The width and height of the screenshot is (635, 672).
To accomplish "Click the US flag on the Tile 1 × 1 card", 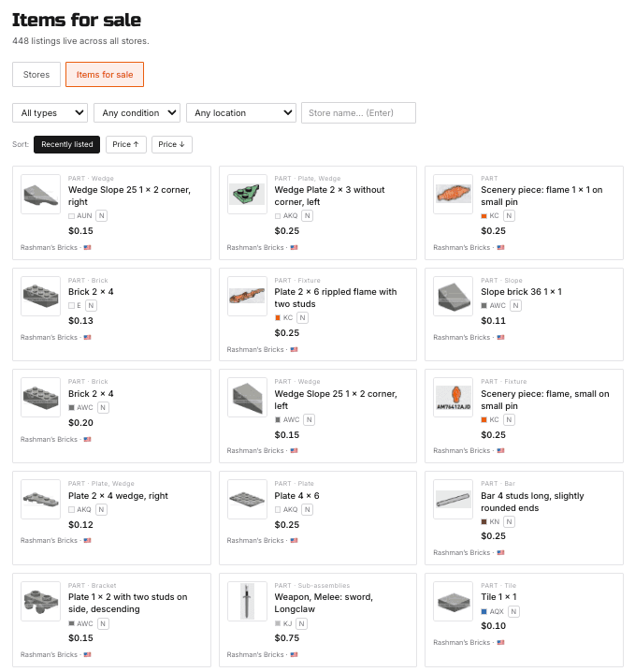I will pyautogui.click(x=500, y=642).
